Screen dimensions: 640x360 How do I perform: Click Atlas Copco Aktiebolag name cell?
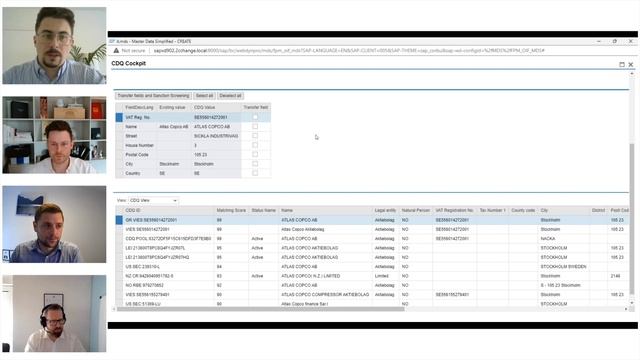click(x=325, y=229)
